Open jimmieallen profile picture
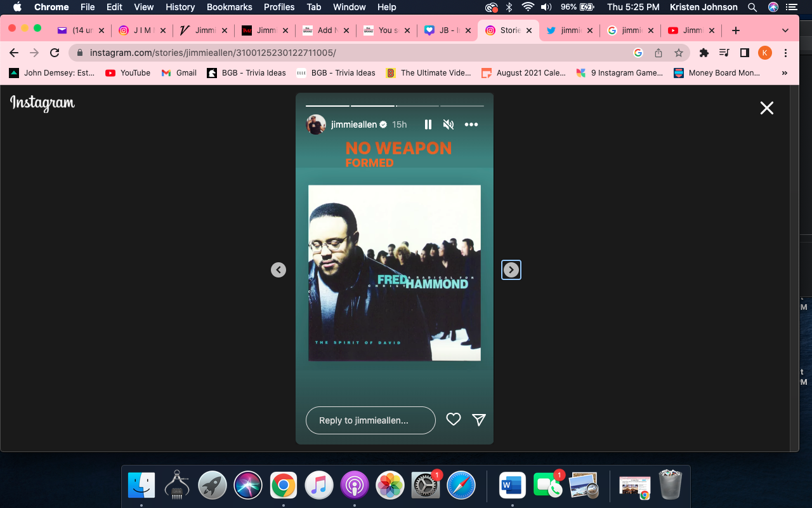The height and width of the screenshot is (508, 812). click(x=316, y=124)
